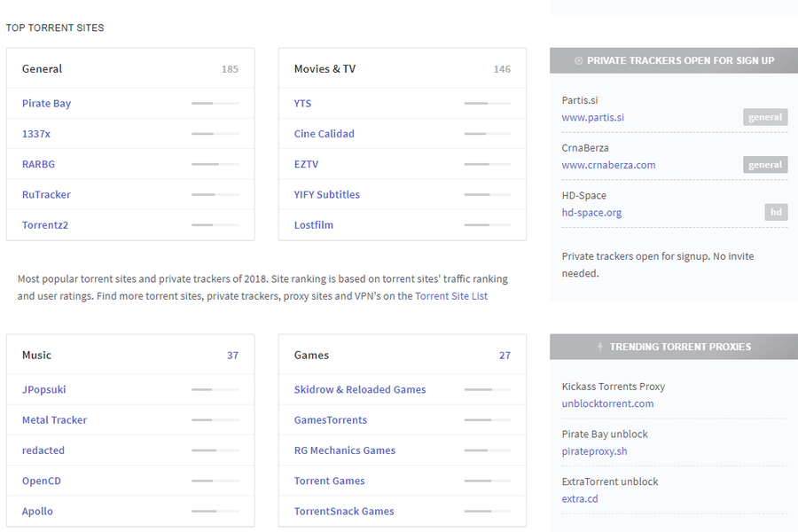
Task: Click the Skidrow & Reloaded Games rating bar
Action: point(487,389)
